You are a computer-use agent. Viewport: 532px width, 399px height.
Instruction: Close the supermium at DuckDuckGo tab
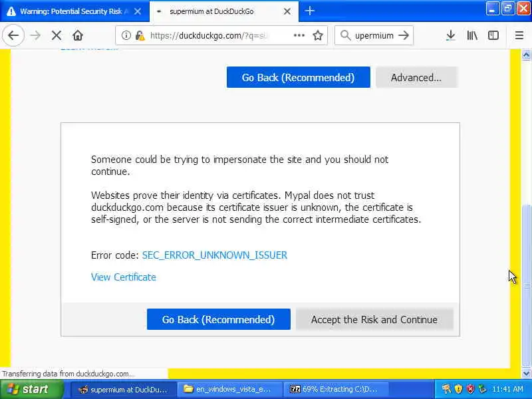click(x=287, y=11)
